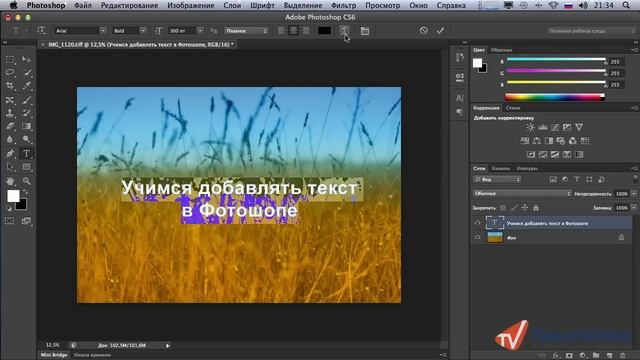
Task: Select the Healing Brush tool
Action: 10,100
